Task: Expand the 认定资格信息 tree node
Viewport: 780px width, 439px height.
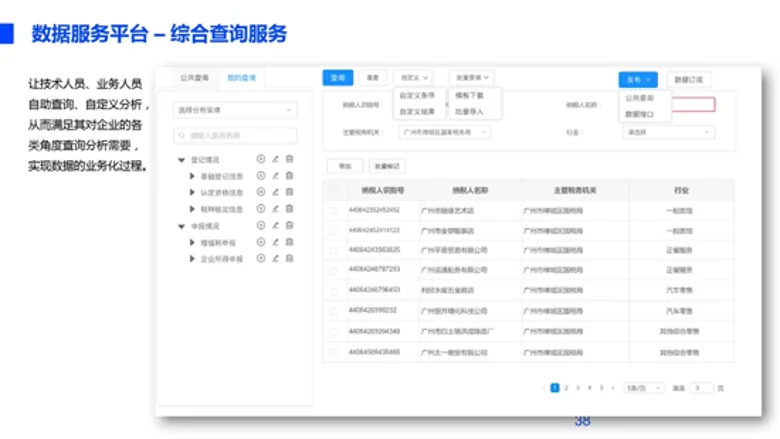Action: pos(192,192)
